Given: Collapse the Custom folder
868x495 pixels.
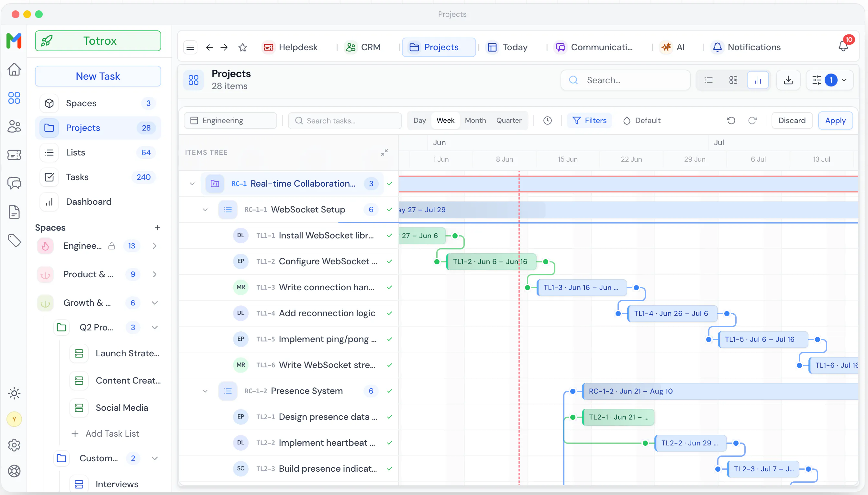Looking at the screenshot, I should coord(154,458).
